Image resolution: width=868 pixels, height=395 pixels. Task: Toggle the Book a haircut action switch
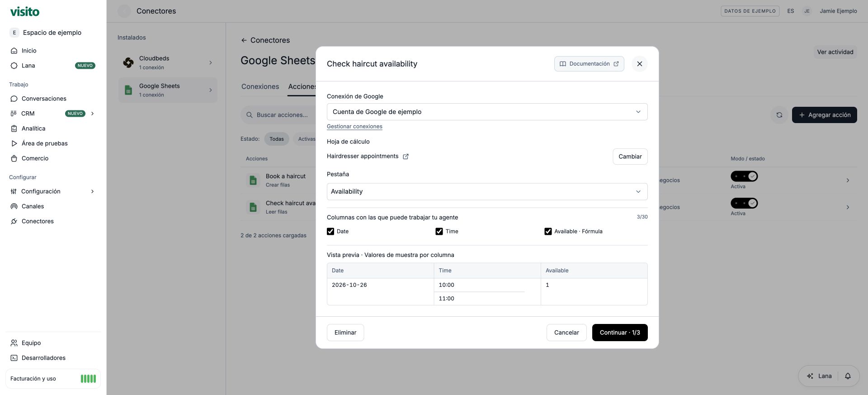[744, 176]
